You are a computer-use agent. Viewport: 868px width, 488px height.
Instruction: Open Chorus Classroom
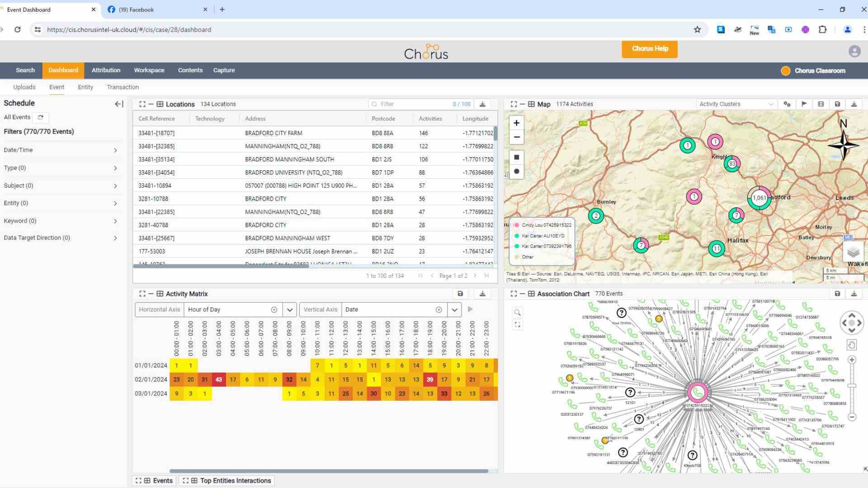814,71
